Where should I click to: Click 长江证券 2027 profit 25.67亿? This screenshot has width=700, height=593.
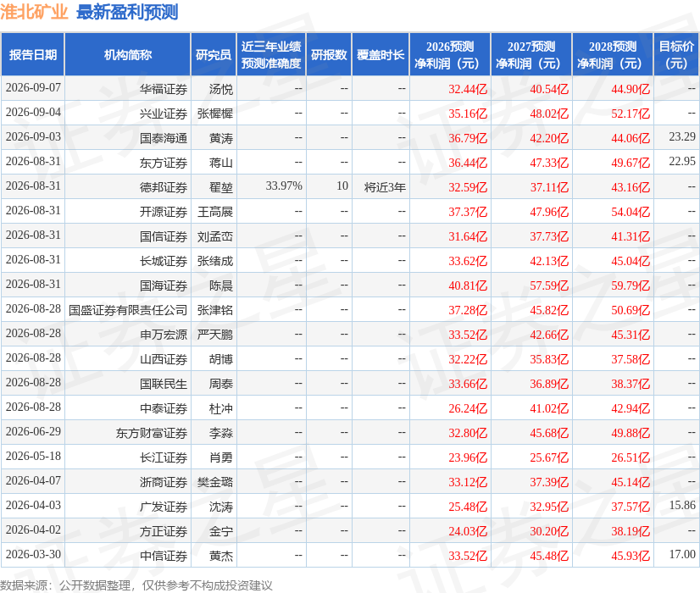click(549, 457)
